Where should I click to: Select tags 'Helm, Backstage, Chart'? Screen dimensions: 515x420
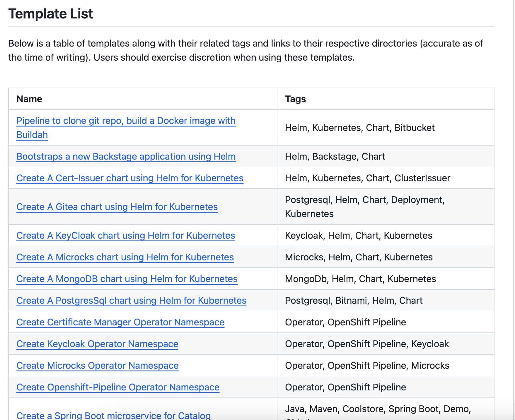[x=335, y=156]
